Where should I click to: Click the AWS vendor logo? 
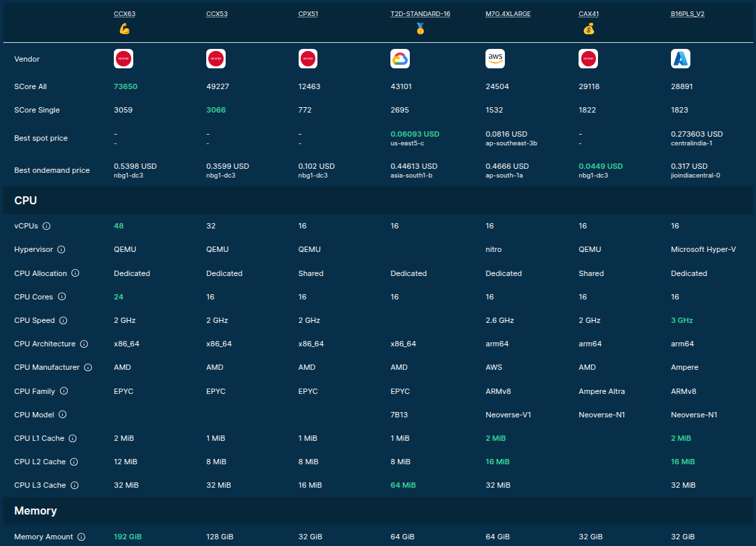[495, 59]
